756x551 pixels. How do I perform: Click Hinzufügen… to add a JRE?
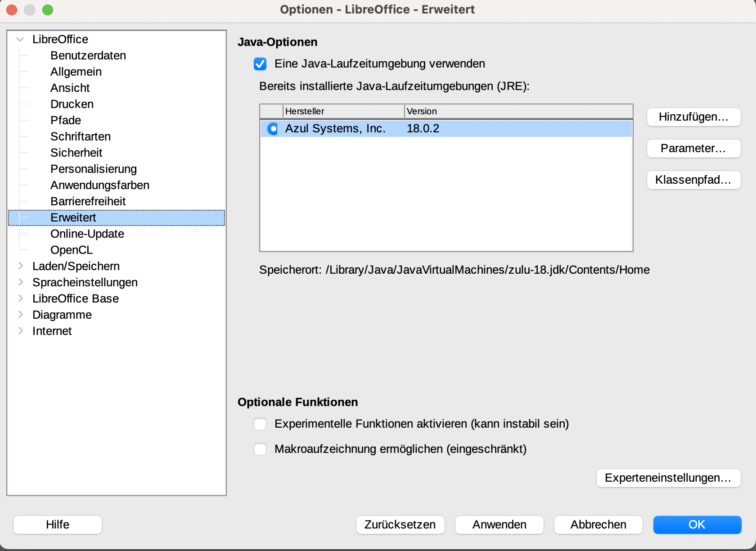pos(693,117)
